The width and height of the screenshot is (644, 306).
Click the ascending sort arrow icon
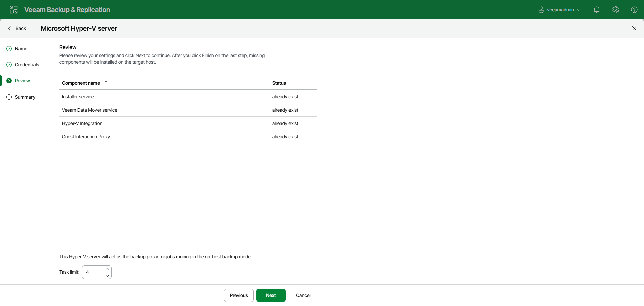point(106,83)
